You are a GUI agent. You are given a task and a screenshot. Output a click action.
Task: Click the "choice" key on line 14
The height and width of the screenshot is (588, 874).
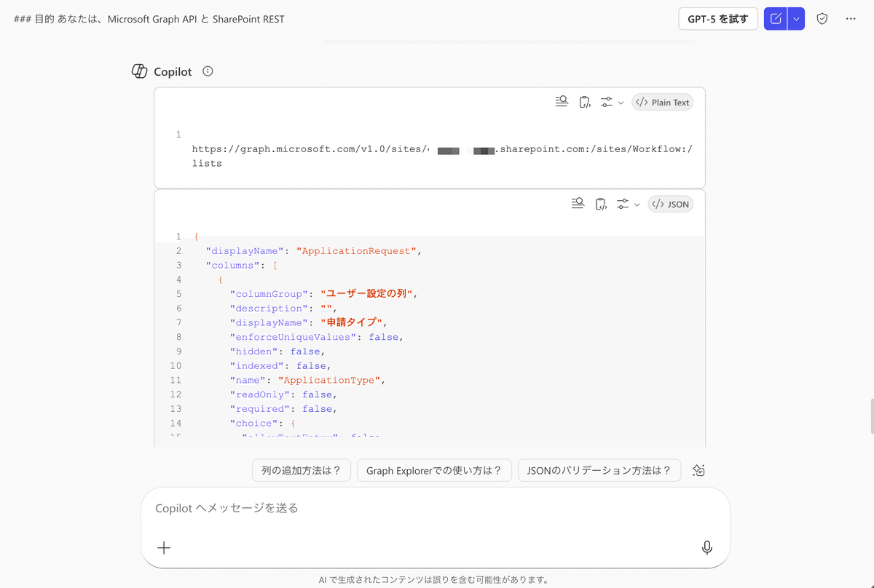click(254, 423)
